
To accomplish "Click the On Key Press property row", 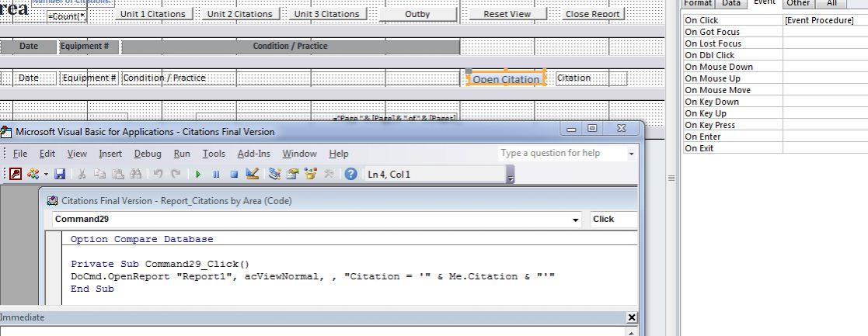I will click(x=776, y=125).
